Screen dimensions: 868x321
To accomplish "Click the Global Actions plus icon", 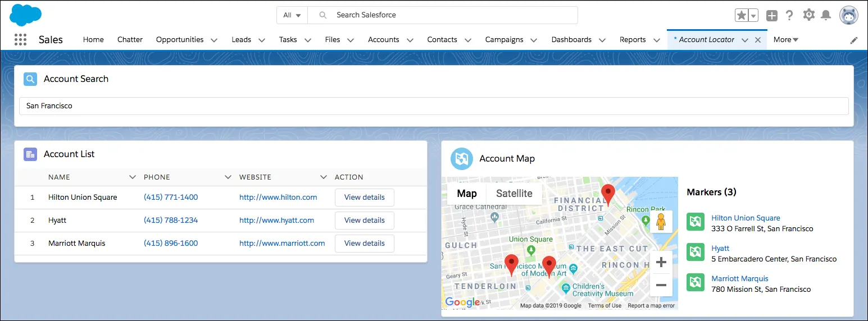I will [x=772, y=15].
